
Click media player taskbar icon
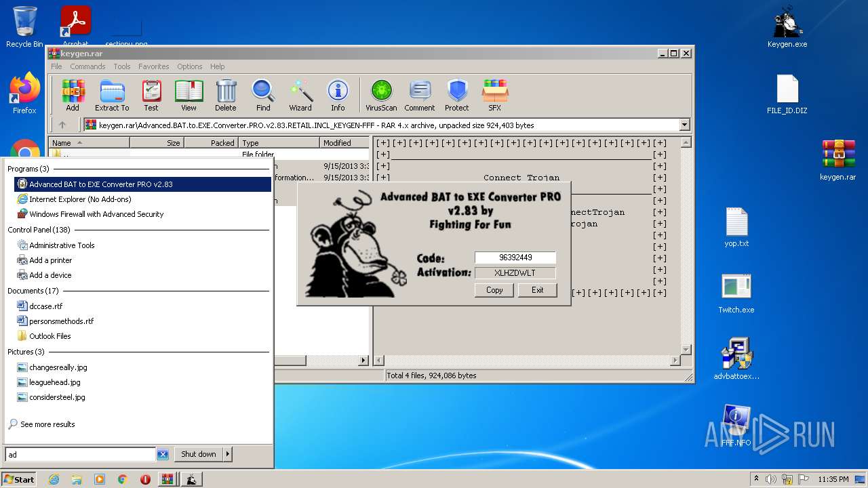(100, 479)
